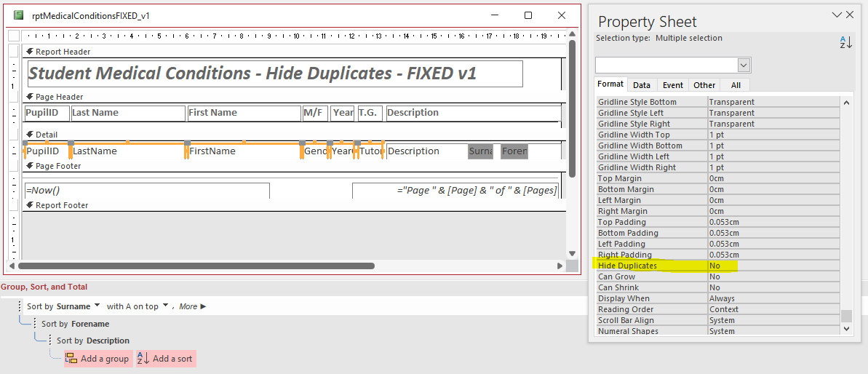This screenshot has height=374, width=868.
Task: Select the PupilID header label
Action: click(x=47, y=113)
